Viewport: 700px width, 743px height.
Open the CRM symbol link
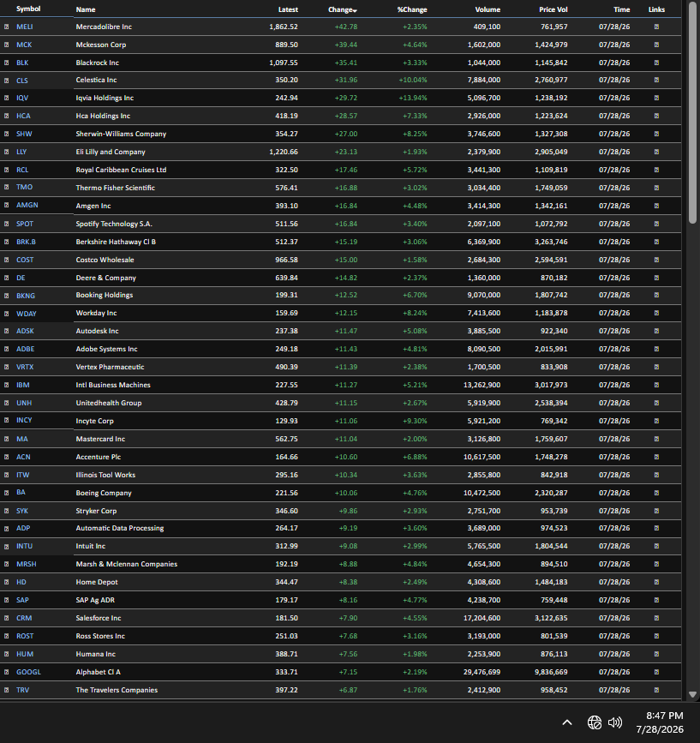click(24, 619)
